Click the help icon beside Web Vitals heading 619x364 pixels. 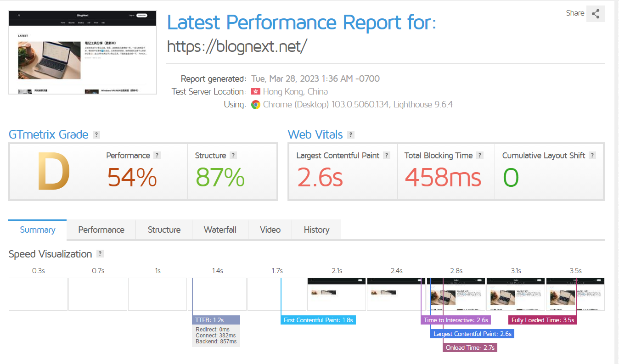click(x=351, y=134)
